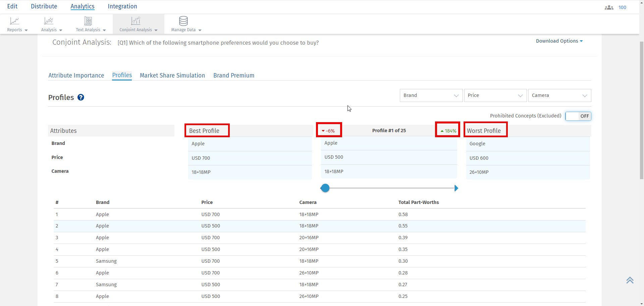Image resolution: width=644 pixels, height=306 pixels.
Task: Expand the Camera filter dropdown
Action: point(559,96)
